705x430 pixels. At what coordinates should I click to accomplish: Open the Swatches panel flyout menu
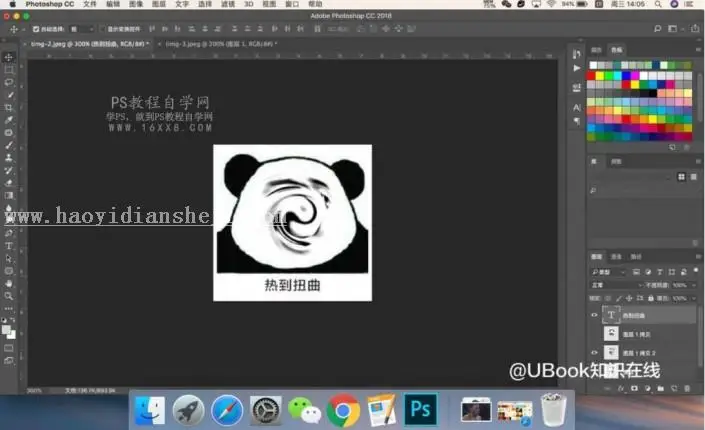click(x=698, y=50)
